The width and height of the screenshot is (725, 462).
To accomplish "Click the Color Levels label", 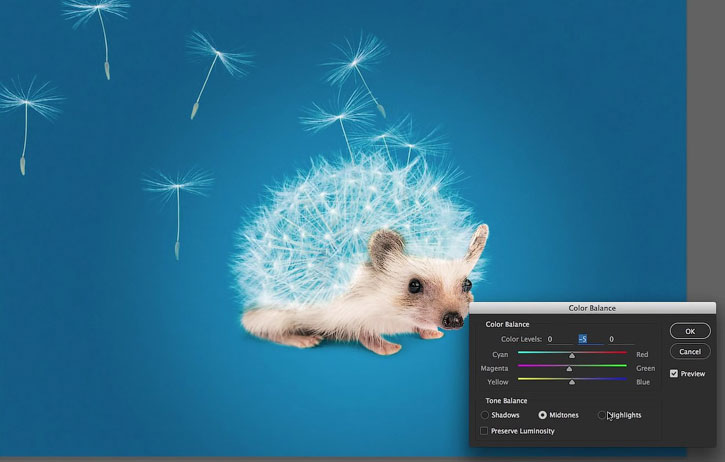I will [521, 339].
